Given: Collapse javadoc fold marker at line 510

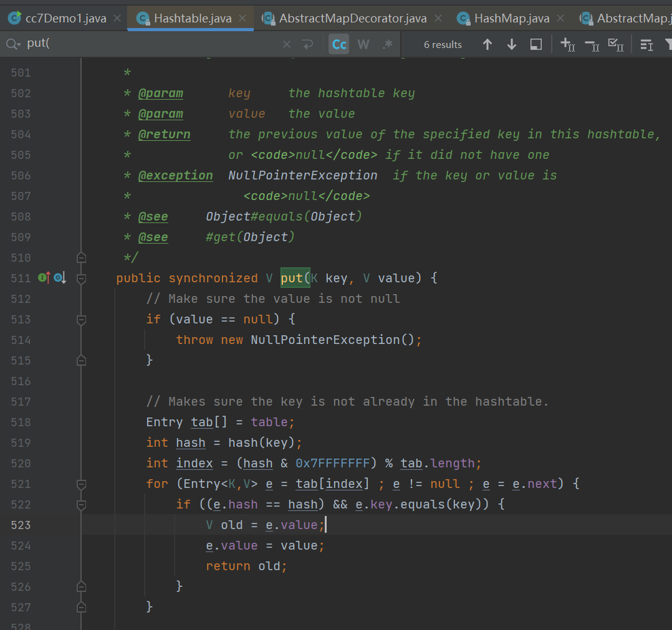Looking at the screenshot, I should [81, 258].
